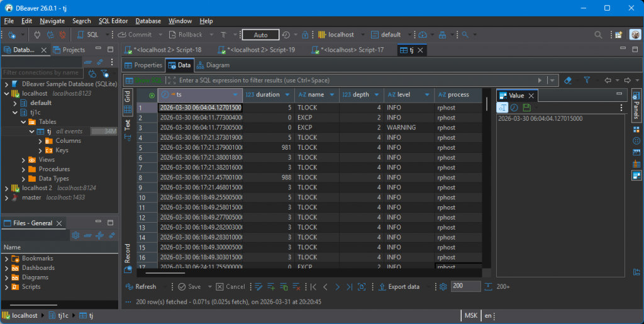The height and width of the screenshot is (324, 644).
Task: Expand the Bookmarks folder
Action: 6,259
